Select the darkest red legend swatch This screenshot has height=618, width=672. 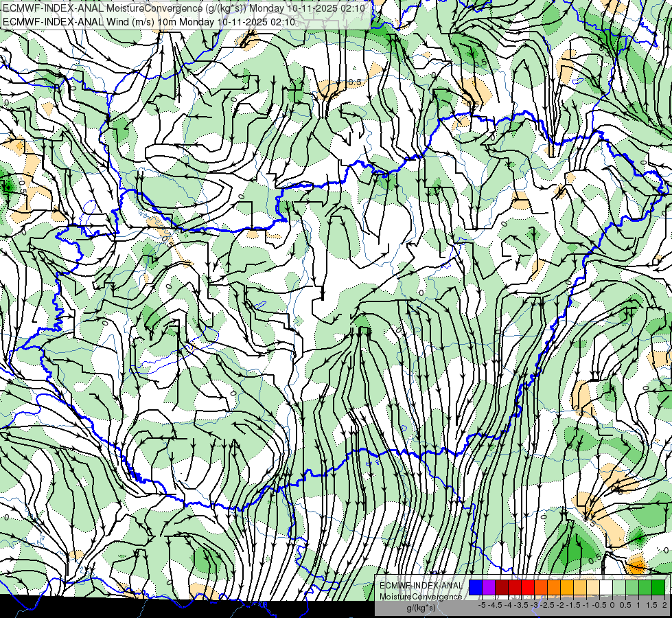(502, 587)
